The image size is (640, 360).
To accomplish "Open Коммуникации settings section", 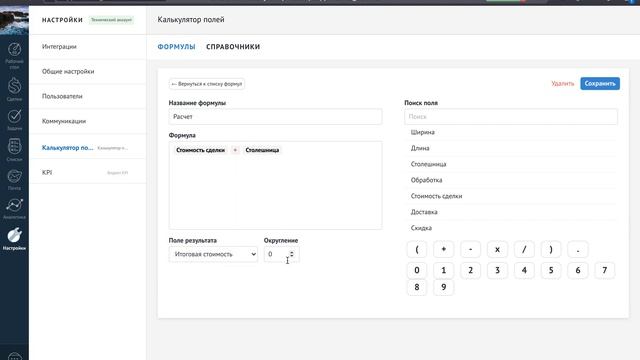I will pyautogui.click(x=88, y=121).
